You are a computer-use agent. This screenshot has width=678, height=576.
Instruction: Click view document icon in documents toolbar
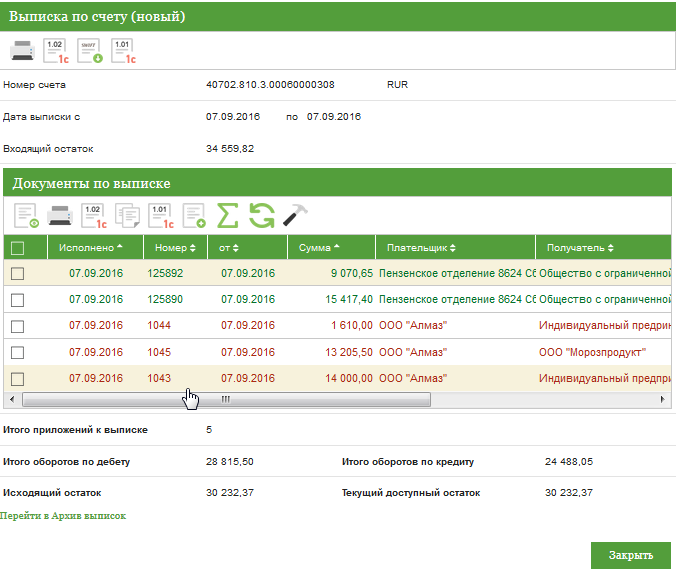click(x=26, y=215)
